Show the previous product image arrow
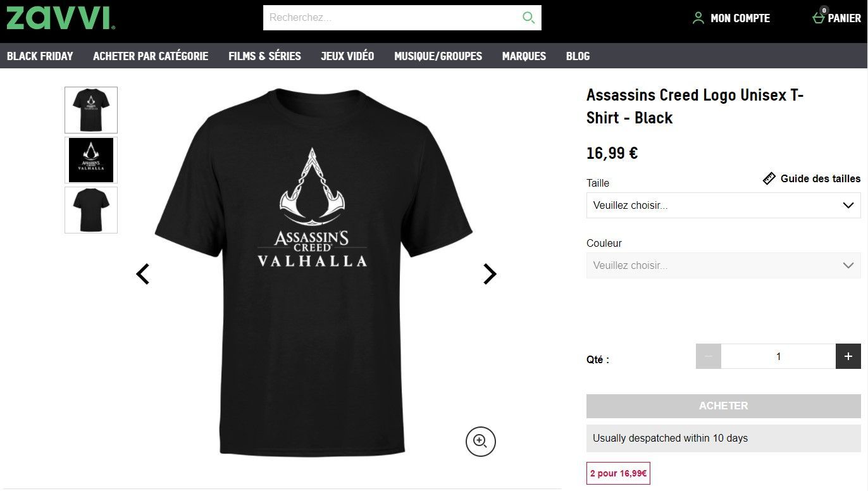Screen dimensions: 868x491 [143, 274]
